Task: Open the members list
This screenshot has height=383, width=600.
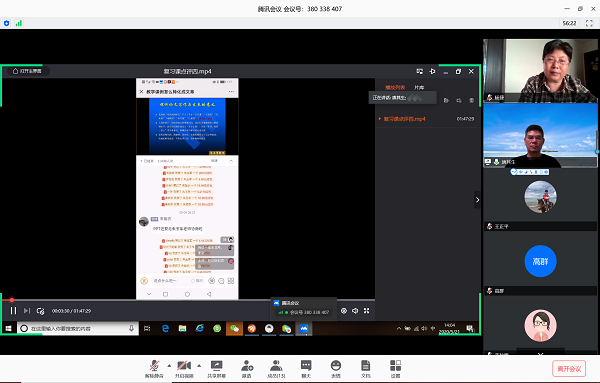Action: (x=276, y=368)
